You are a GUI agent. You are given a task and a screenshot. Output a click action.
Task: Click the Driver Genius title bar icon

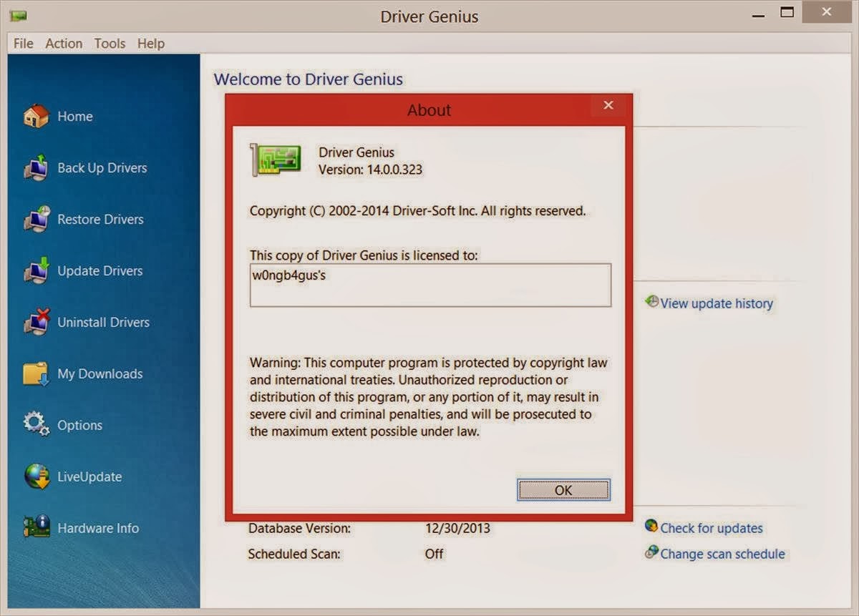click(19, 16)
